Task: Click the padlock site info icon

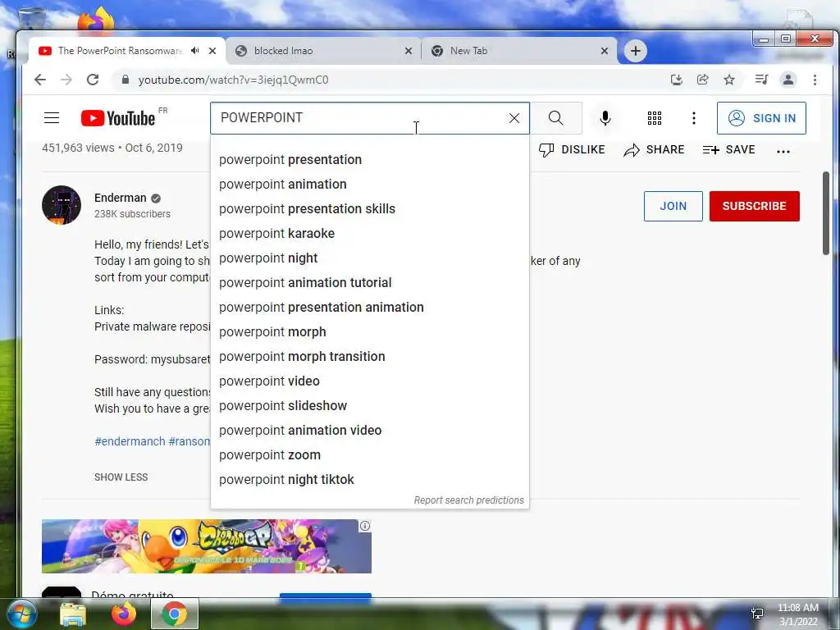Action: (x=126, y=80)
